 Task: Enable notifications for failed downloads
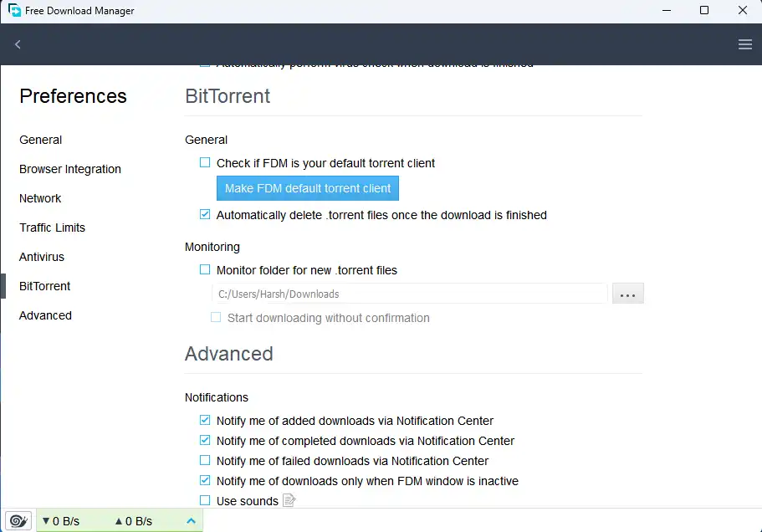(x=204, y=460)
